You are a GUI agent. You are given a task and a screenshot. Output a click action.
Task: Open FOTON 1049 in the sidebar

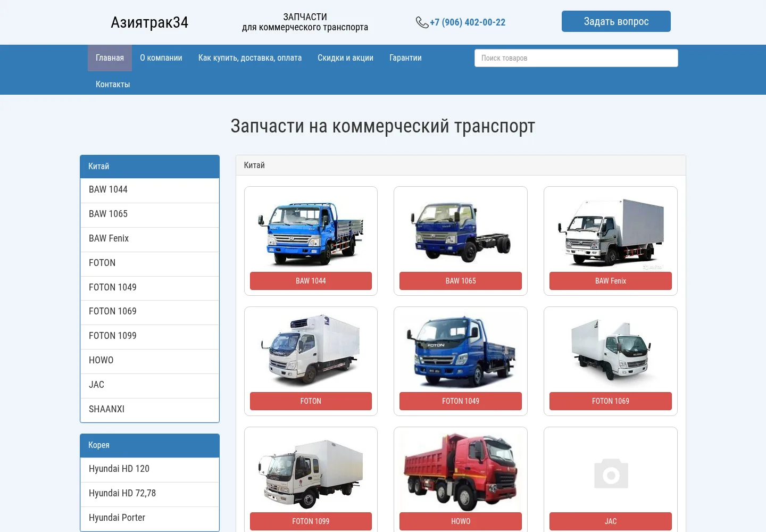click(149, 288)
